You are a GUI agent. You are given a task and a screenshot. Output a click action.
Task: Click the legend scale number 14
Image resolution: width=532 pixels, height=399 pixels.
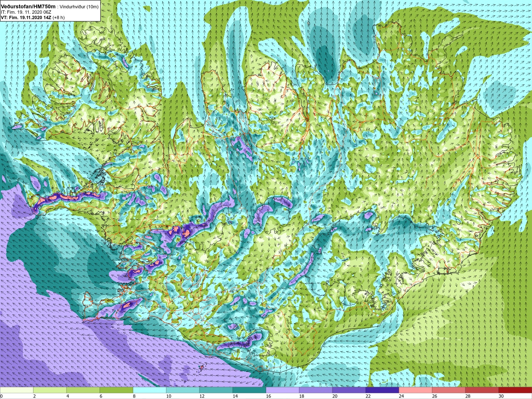(x=235, y=396)
